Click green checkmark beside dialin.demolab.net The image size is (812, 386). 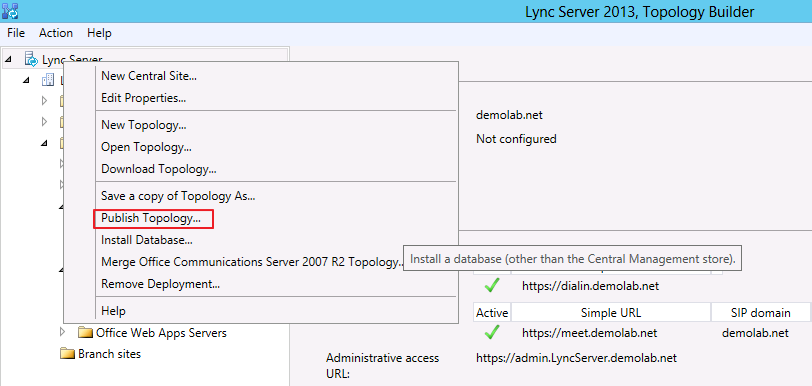tap(492, 285)
